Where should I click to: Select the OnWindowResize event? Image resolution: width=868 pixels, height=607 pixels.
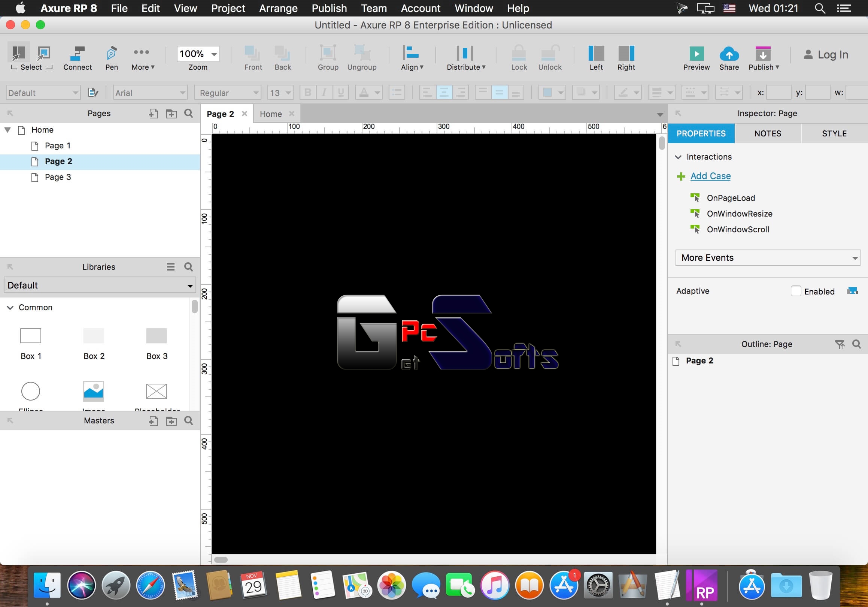point(740,214)
